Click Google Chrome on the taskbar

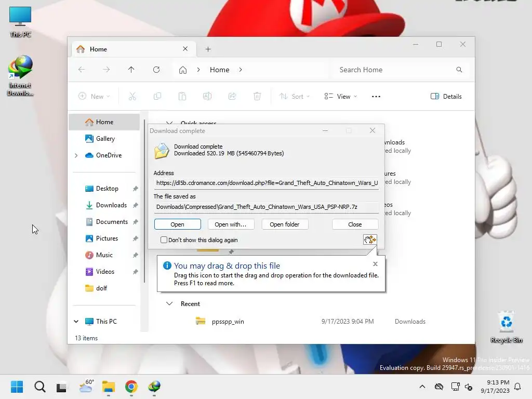(131, 387)
